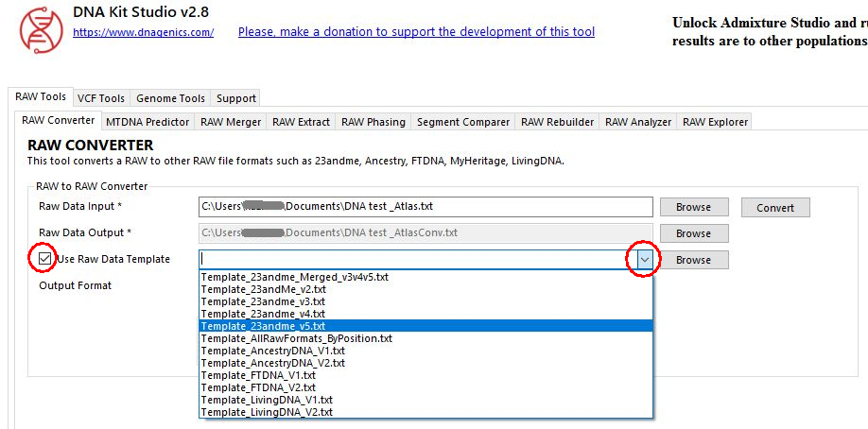Open the RAW Merger tab

pos(231,122)
